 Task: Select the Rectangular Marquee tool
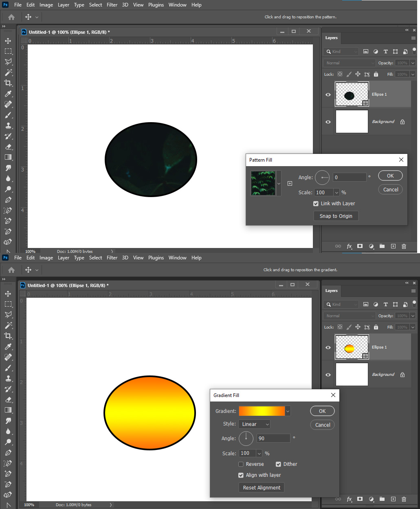tap(8, 51)
